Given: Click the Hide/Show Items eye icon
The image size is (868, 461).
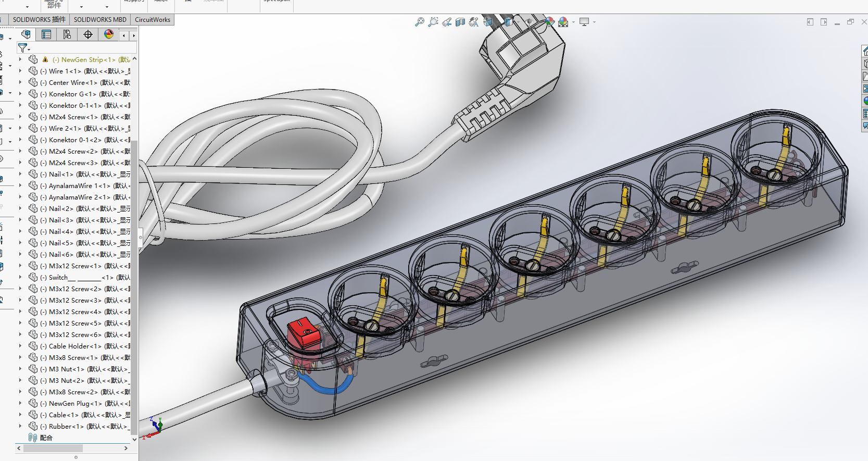Looking at the screenshot, I should tap(529, 22).
